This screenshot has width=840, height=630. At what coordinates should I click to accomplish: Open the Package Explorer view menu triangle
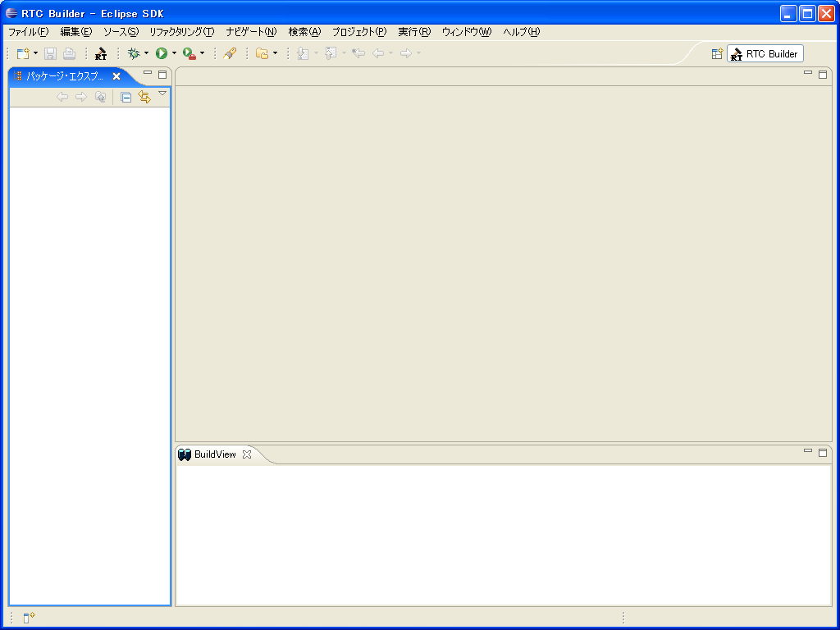[x=162, y=94]
